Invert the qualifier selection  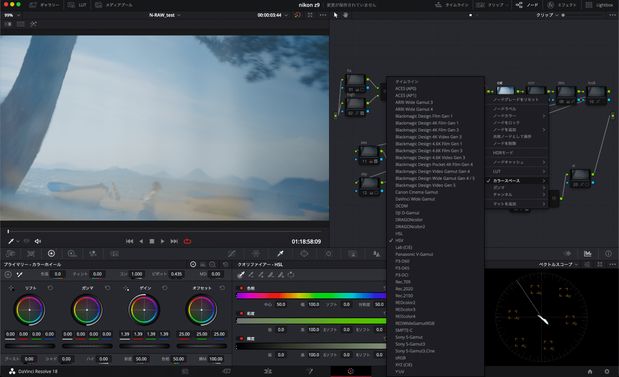pos(291,275)
